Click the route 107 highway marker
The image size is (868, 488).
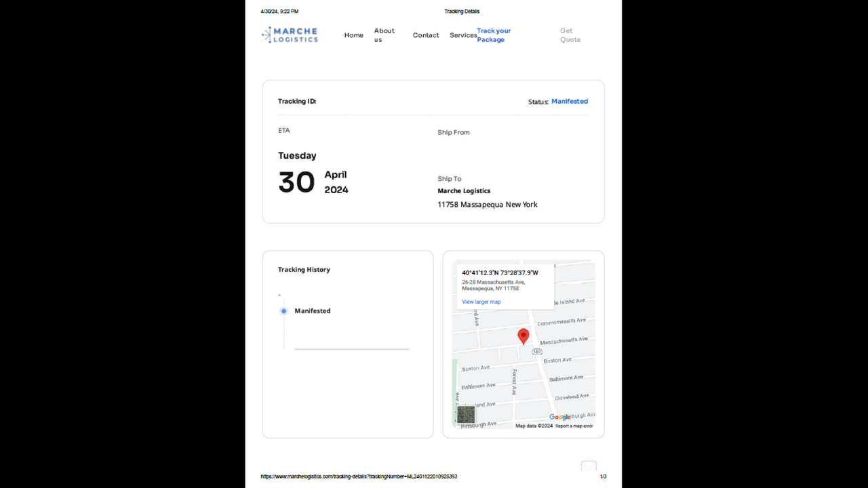[x=537, y=352]
